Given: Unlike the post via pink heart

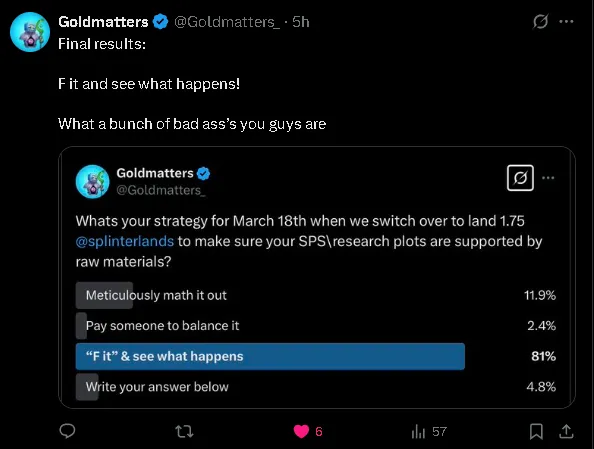Looking at the screenshot, I should [x=302, y=431].
